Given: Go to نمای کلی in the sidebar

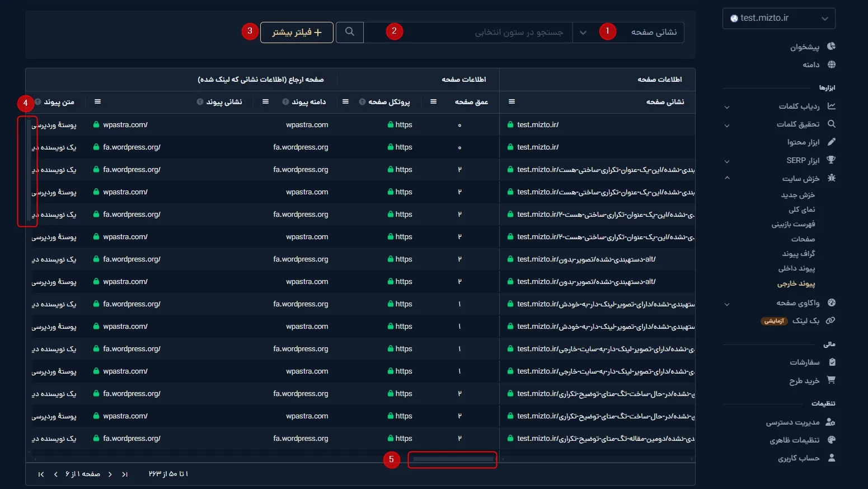Looking at the screenshot, I should [x=802, y=209].
